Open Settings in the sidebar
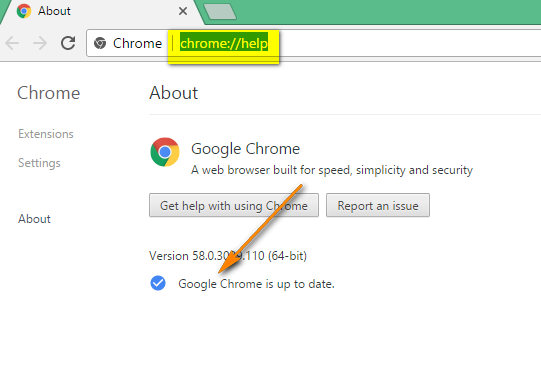Image resolution: width=541 pixels, height=385 pixels. pyautogui.click(x=39, y=163)
